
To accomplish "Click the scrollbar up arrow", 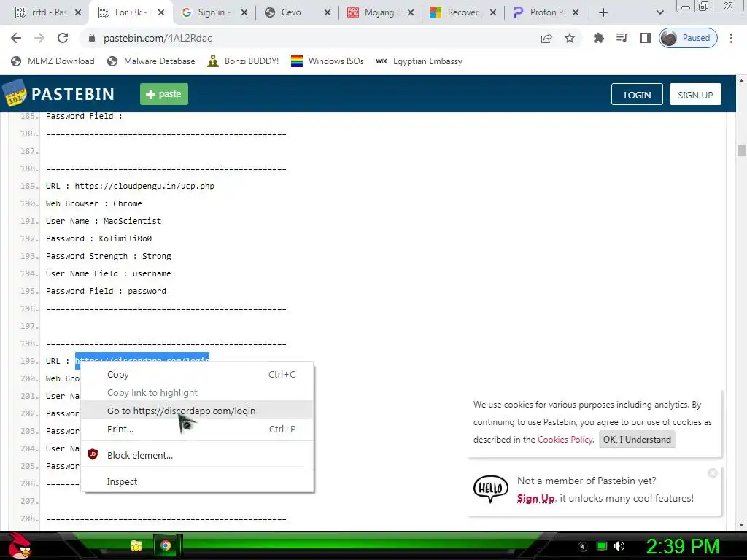I will tap(741, 81).
